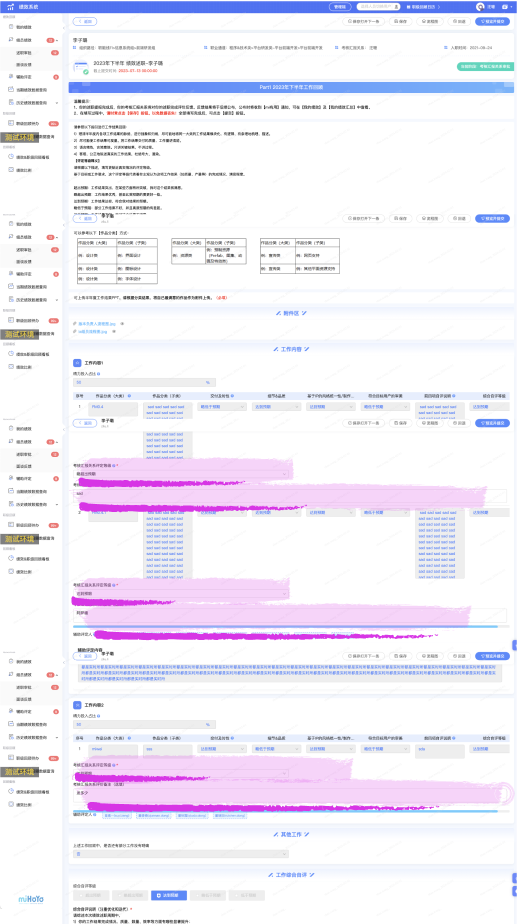Click the lower floating button on right edge
This screenshot has height=924, width=518.
(512, 891)
